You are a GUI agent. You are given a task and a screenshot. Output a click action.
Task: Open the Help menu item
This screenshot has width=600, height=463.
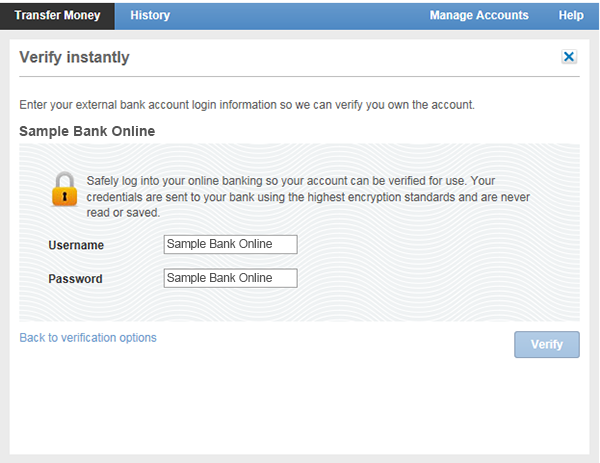coord(571,15)
